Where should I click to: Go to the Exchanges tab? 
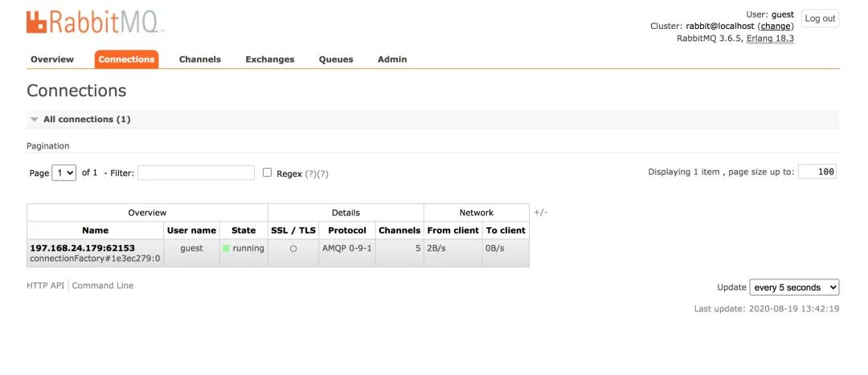click(270, 59)
